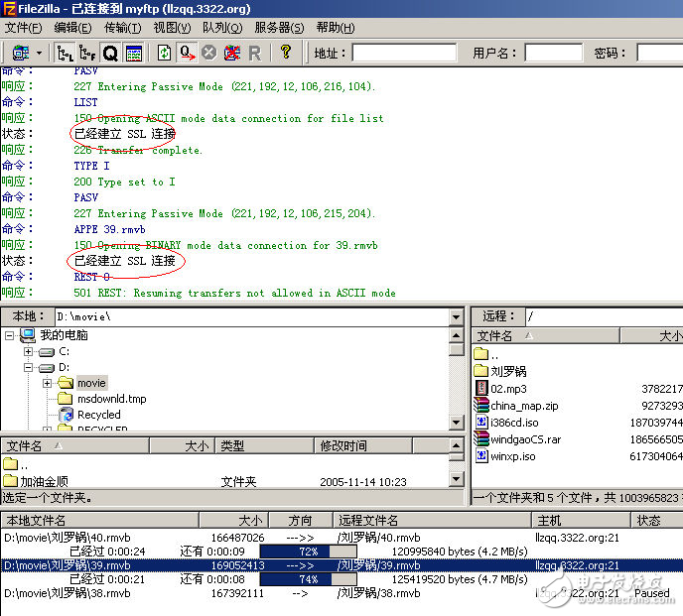683x616 pixels.
Task: Open the 帮助(H) menu
Action: [336, 28]
